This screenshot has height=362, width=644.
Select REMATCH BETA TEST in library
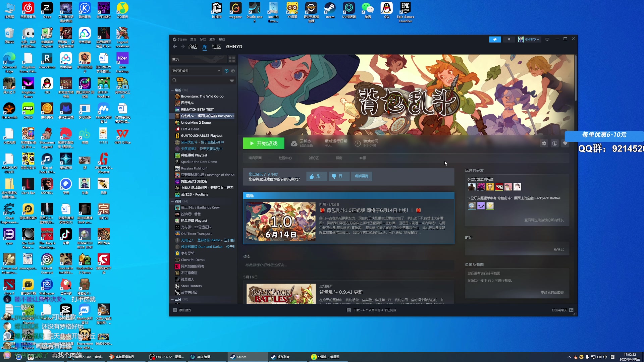point(197,110)
